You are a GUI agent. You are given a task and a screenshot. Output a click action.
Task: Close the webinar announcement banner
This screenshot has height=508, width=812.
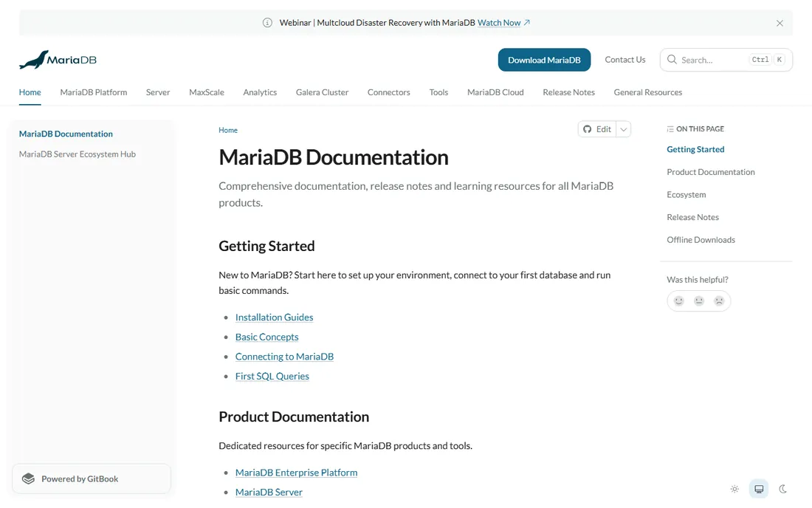(780, 24)
